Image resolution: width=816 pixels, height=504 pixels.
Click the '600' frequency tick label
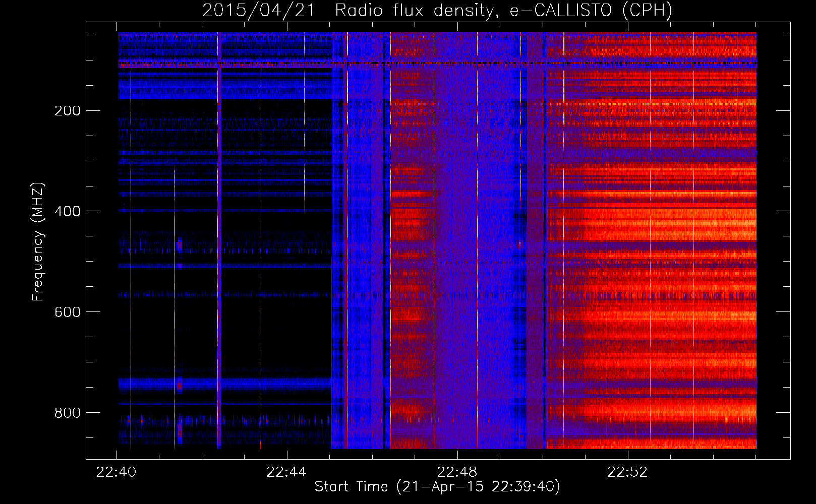[68, 312]
